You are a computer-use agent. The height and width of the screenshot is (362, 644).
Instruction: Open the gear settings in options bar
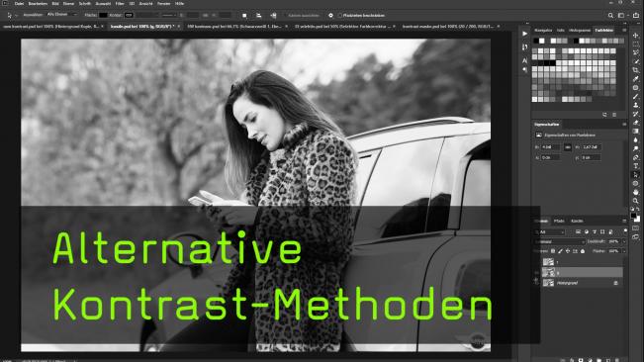point(330,15)
